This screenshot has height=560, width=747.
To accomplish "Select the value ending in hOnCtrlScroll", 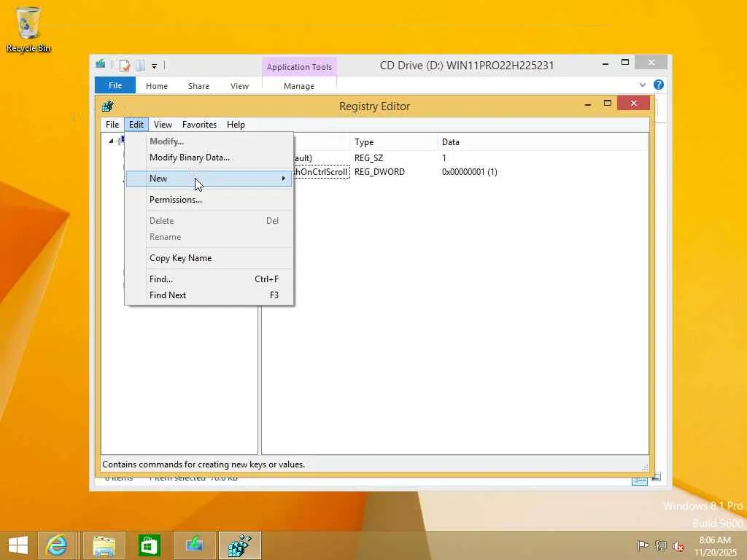I will (321, 172).
